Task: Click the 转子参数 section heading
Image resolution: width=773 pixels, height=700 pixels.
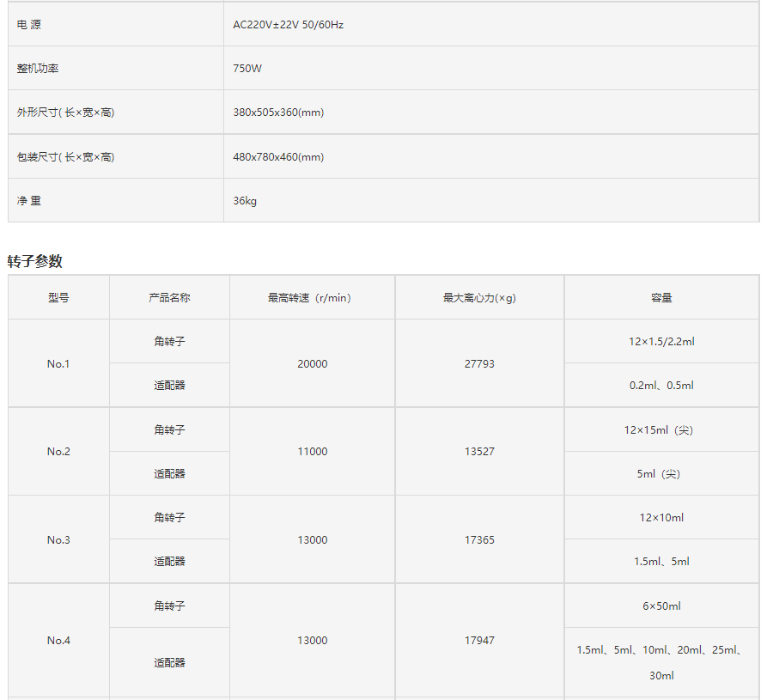Action: pos(35,261)
